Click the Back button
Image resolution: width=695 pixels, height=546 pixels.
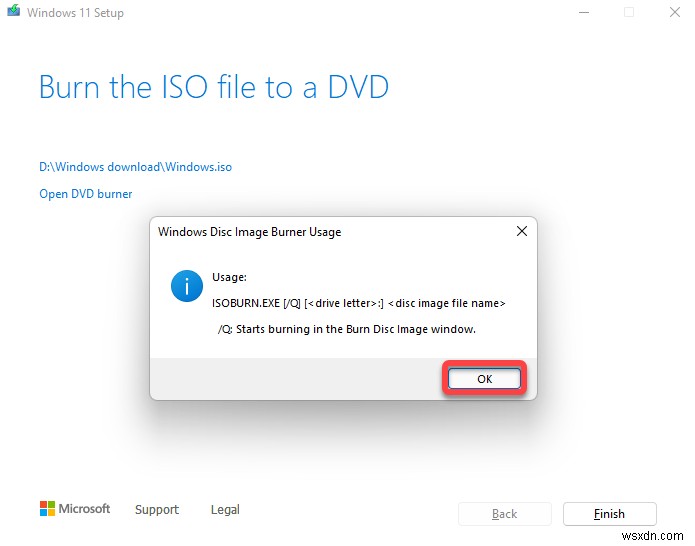pyautogui.click(x=504, y=514)
